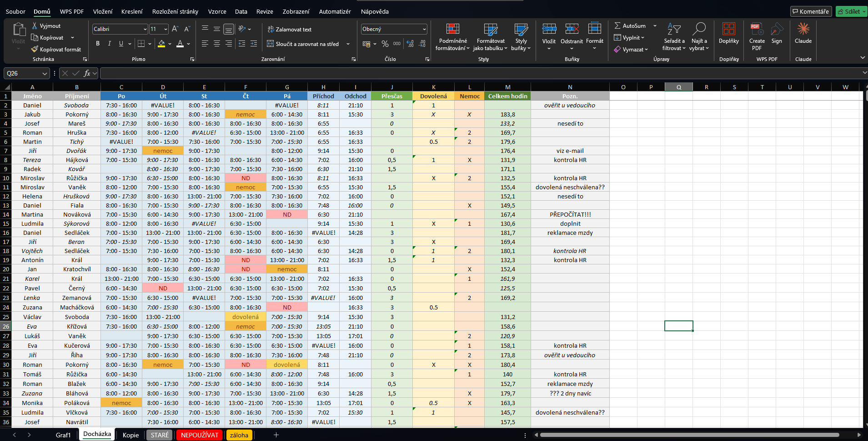Click the Select All corner triangle
The height and width of the screenshot is (441, 868).
coord(7,87)
